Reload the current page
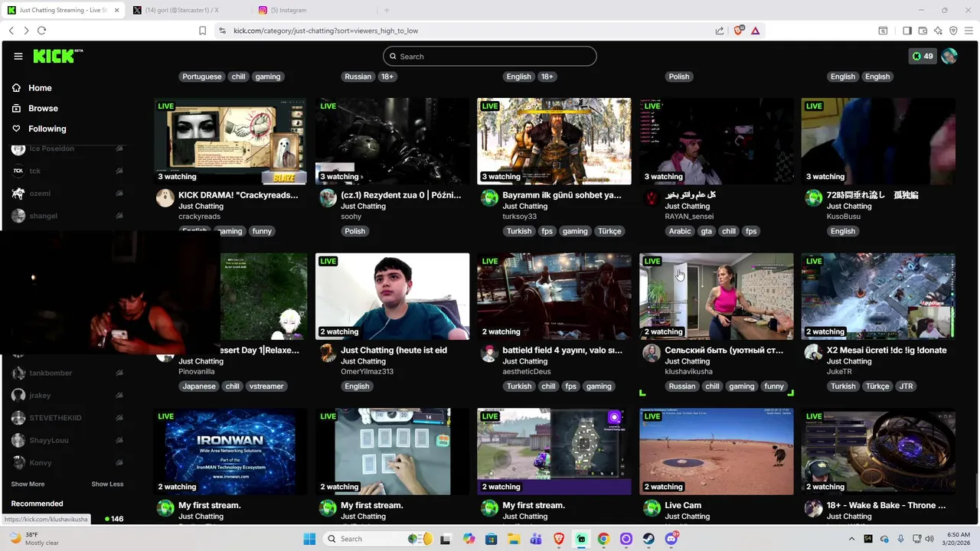The height and width of the screenshot is (551, 980). (41, 31)
